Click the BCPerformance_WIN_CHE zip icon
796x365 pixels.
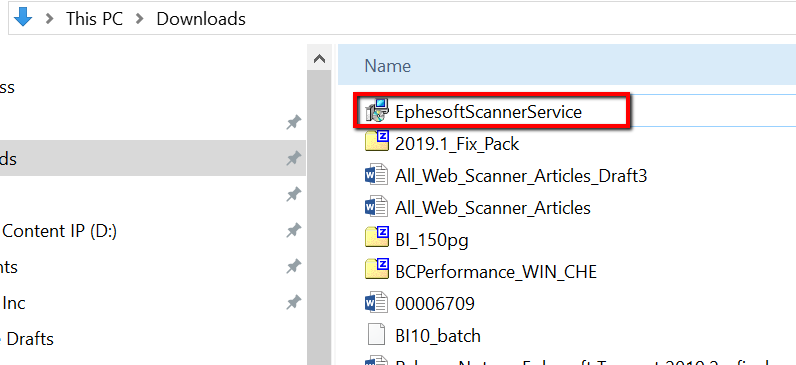click(x=377, y=269)
